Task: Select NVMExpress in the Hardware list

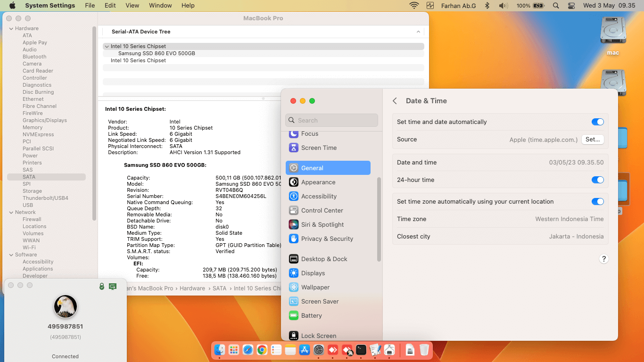Action: [x=38, y=134]
